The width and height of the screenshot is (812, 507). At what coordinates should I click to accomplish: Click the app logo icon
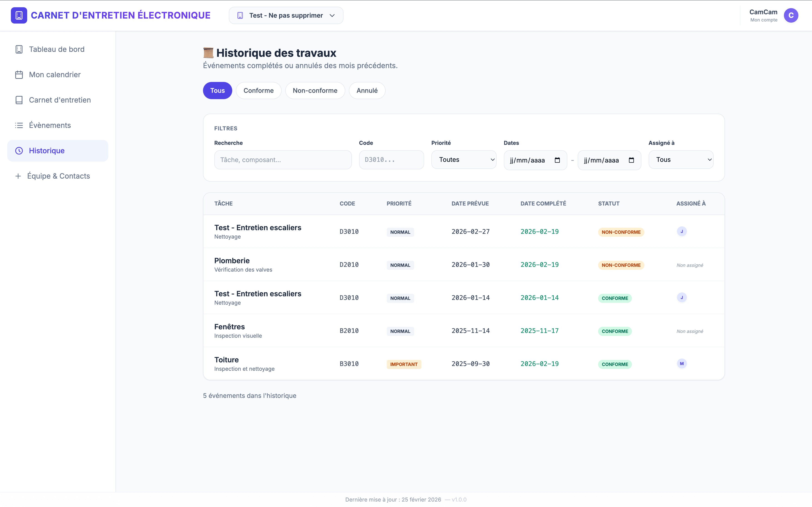[x=19, y=15]
